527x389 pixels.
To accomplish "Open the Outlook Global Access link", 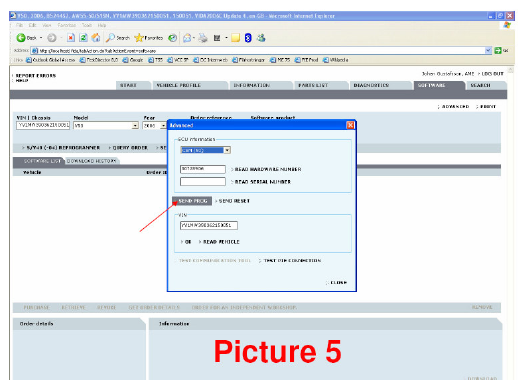I will 50,60.
